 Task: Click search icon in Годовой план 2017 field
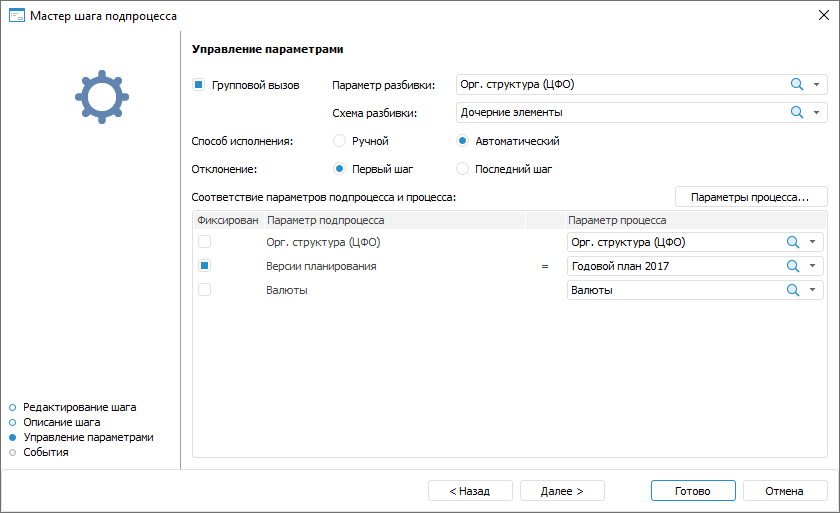tap(793, 266)
